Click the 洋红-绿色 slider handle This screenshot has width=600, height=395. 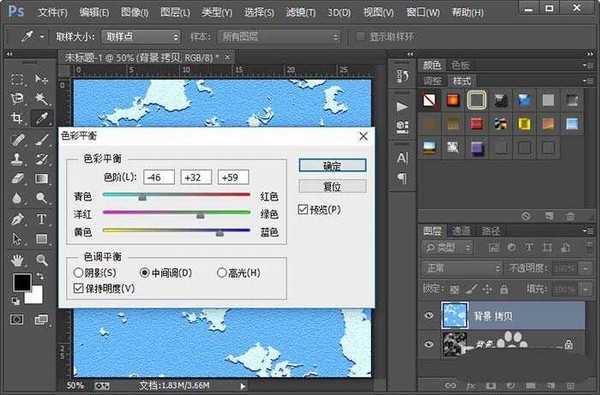[x=201, y=215]
